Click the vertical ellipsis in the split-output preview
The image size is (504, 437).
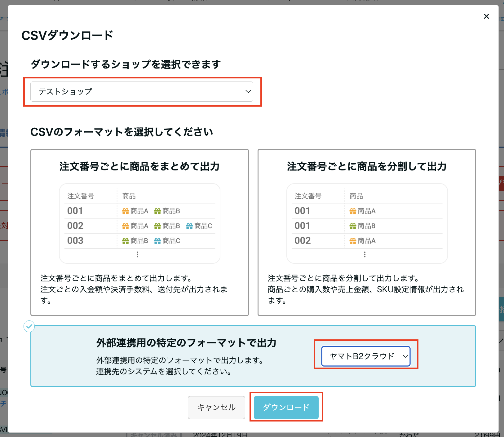[365, 254]
